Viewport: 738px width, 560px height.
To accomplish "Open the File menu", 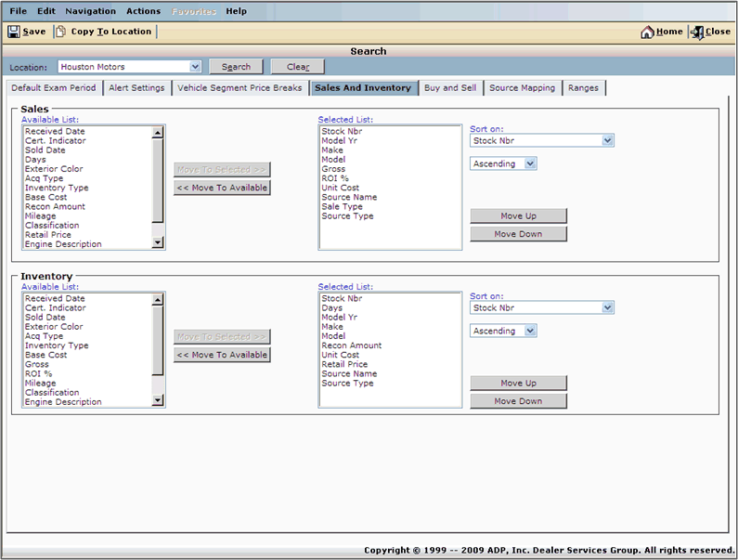I will click(x=19, y=11).
